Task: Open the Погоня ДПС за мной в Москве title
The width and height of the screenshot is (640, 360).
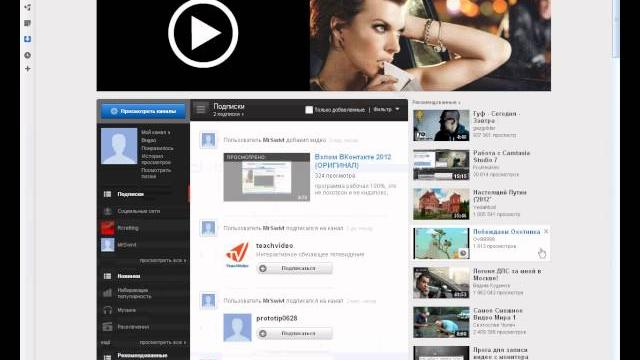Action: point(507,275)
